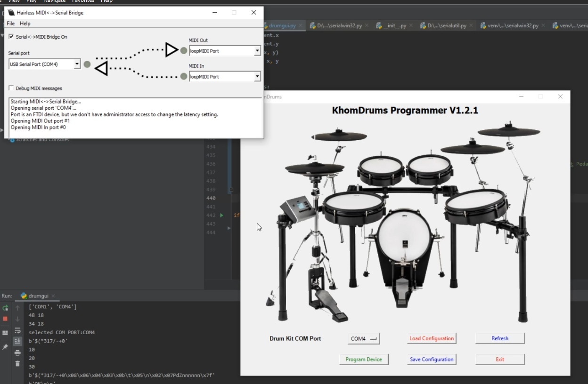This screenshot has width=588, height=384.
Task: Click green run gutter arrow at line 442
Action: click(222, 215)
